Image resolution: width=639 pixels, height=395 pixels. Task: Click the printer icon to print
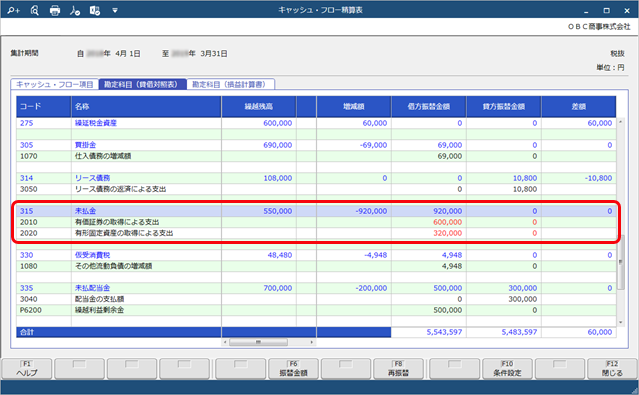click(55, 10)
